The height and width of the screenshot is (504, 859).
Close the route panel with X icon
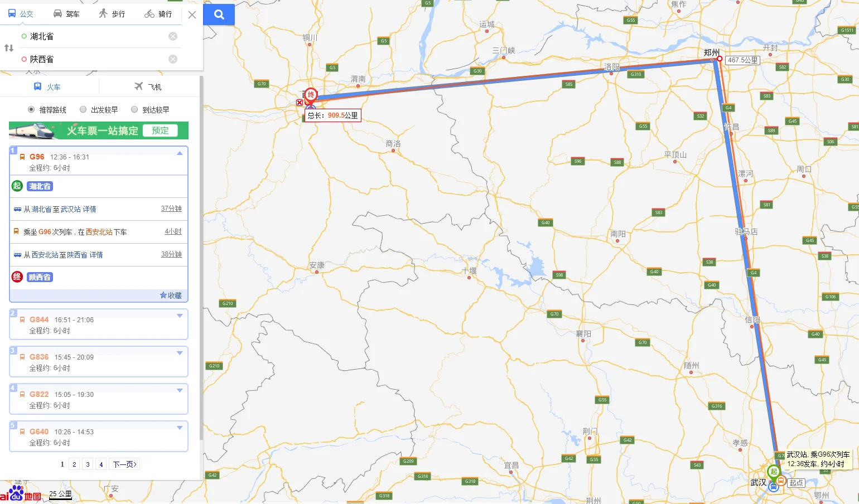(x=192, y=15)
